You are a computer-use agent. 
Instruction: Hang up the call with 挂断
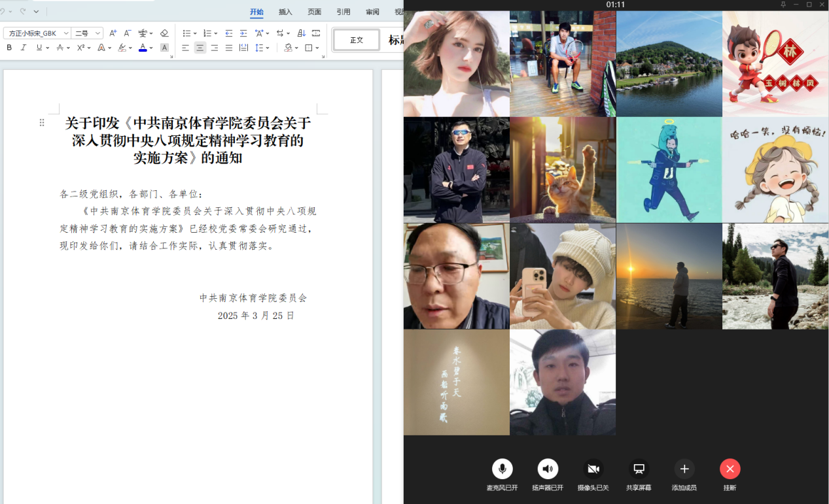point(730,469)
